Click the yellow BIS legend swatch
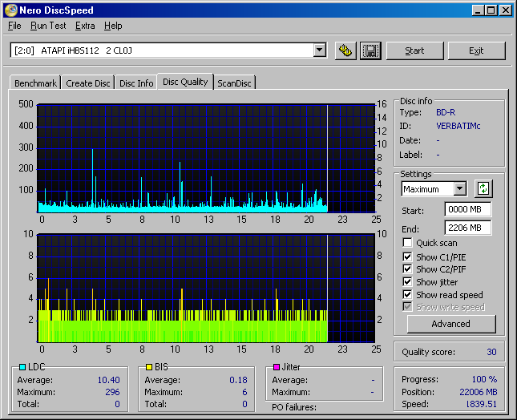 coord(149,367)
